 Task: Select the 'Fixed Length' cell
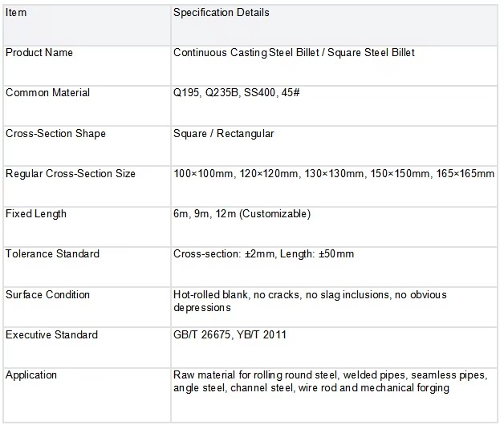point(87,227)
